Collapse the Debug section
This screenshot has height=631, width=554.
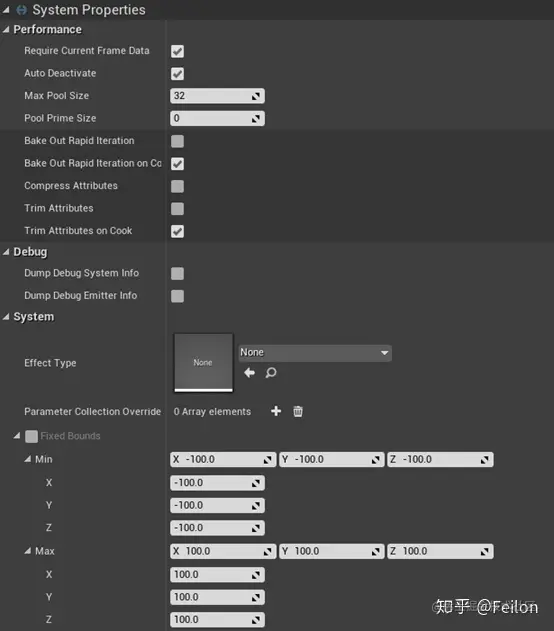click(x=6, y=252)
